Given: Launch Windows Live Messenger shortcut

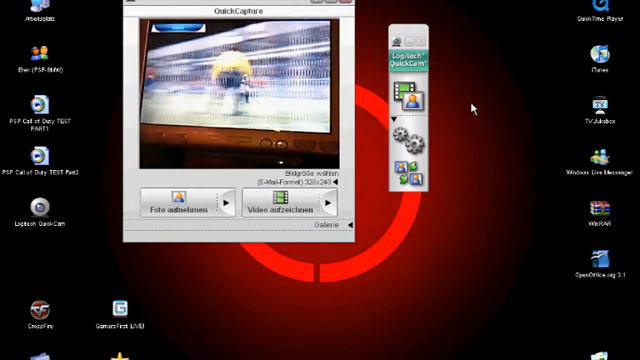Looking at the screenshot, I should pyautogui.click(x=600, y=161).
